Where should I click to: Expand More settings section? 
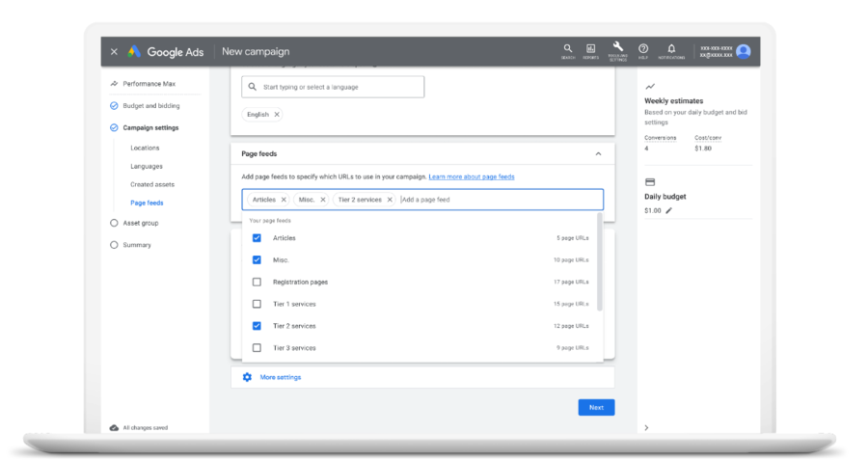pos(280,377)
